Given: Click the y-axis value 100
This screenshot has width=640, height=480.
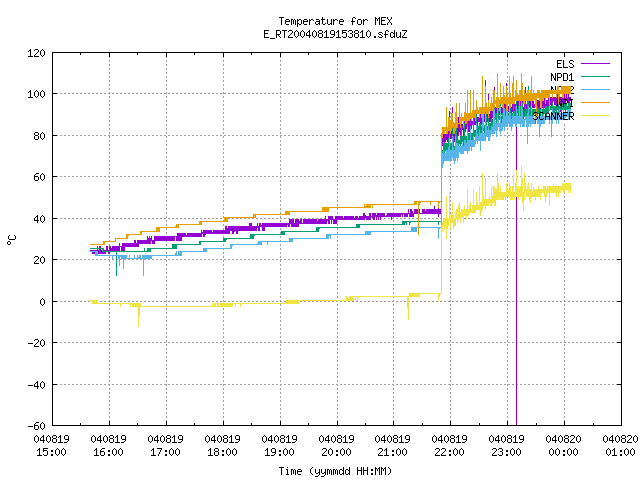Looking at the screenshot, I should tap(36, 94).
